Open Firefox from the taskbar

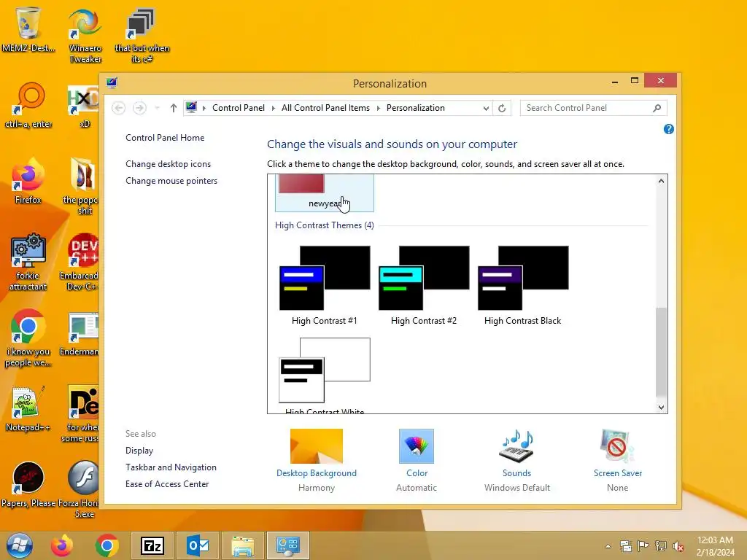tap(62, 545)
